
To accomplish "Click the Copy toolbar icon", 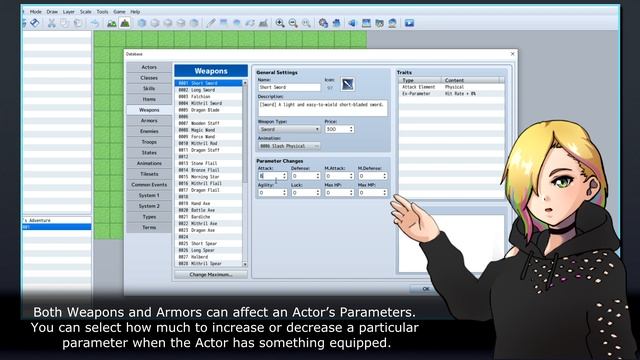I will (x=64, y=23).
